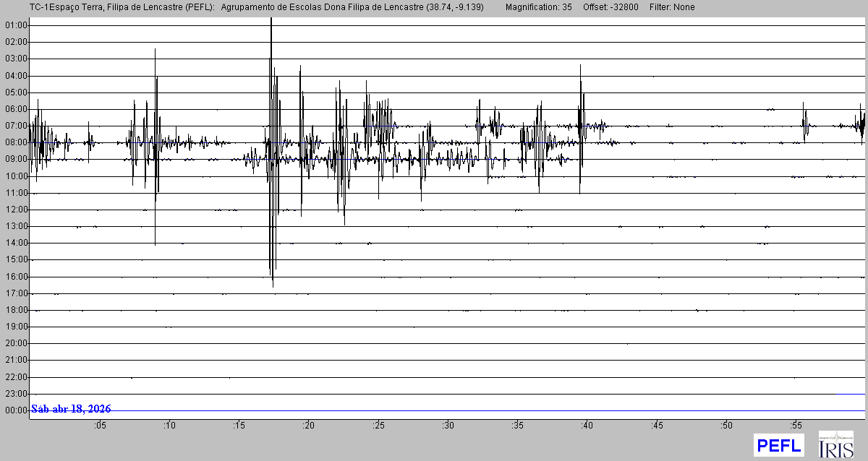Click the :45 minute axis tick label
The width and height of the screenshot is (868, 461).
point(657,426)
